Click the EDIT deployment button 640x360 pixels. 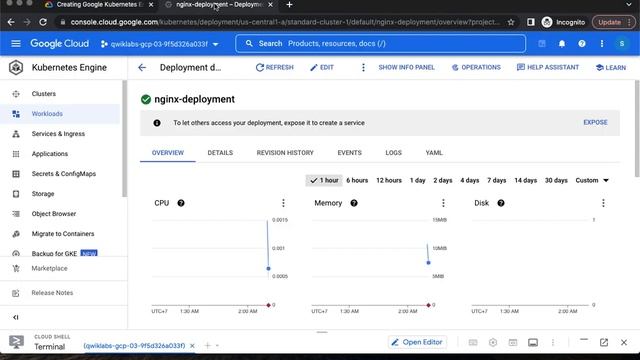[322, 67]
